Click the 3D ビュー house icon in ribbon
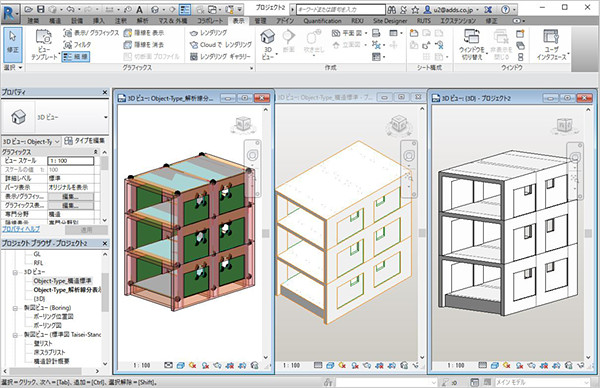600x388 pixels. [x=267, y=37]
